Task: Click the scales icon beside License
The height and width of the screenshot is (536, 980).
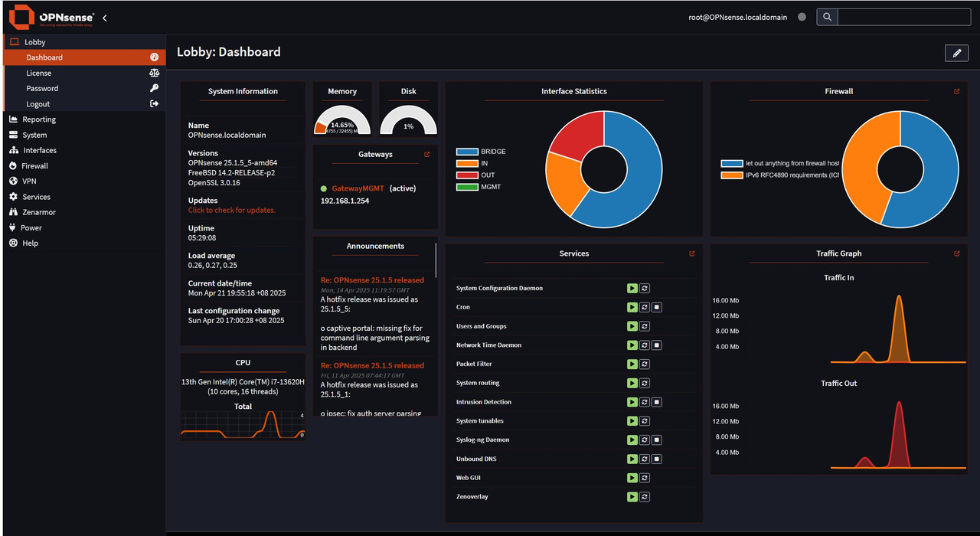Action: [154, 73]
